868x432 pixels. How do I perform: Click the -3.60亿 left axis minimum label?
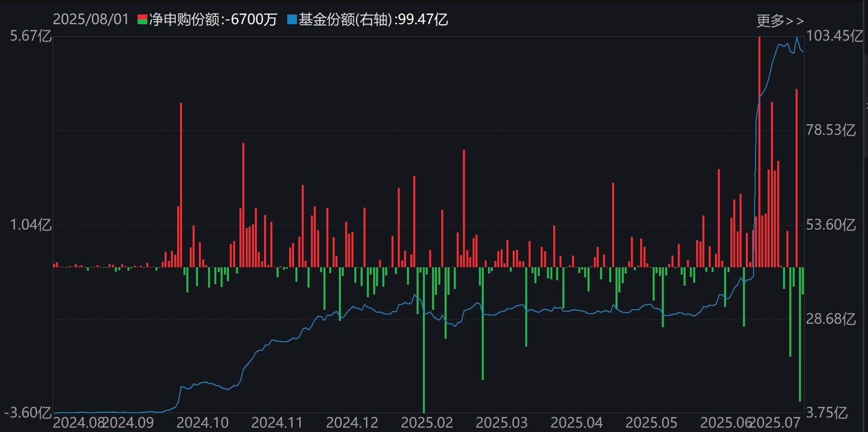(x=28, y=413)
